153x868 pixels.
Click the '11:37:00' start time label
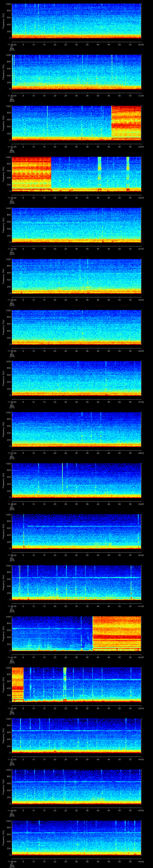tap(12, 453)
